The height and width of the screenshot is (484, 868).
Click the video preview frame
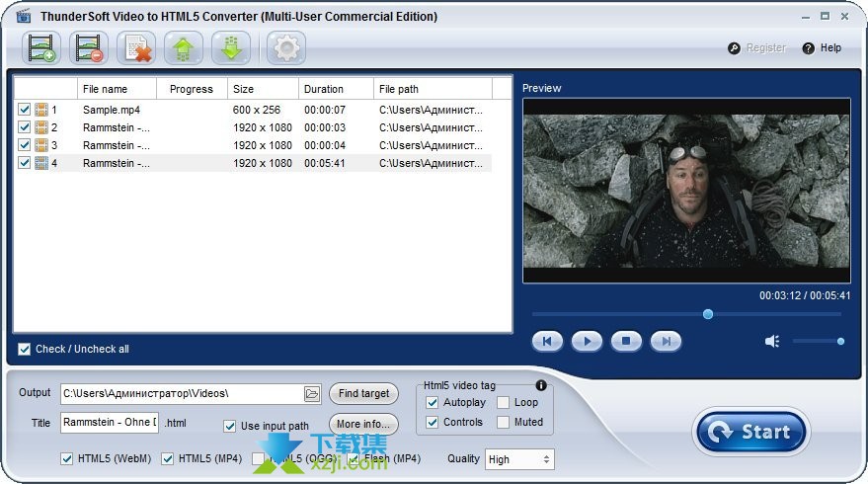click(x=686, y=191)
